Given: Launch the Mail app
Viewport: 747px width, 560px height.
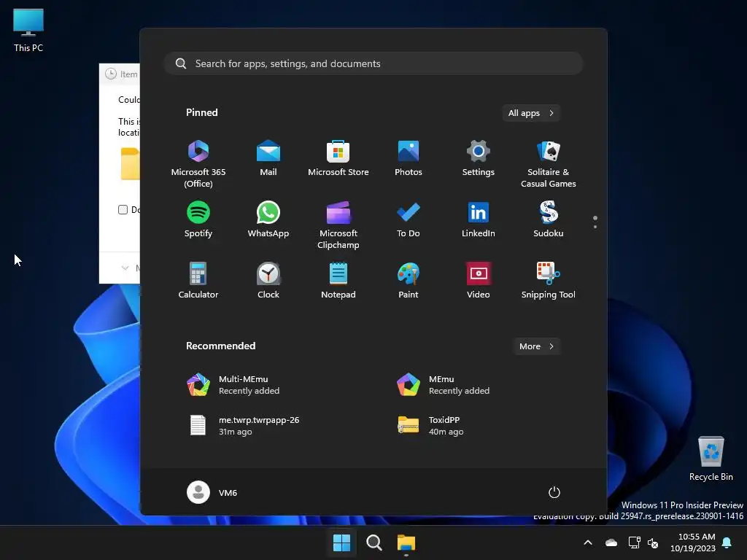Looking at the screenshot, I should pos(268,158).
